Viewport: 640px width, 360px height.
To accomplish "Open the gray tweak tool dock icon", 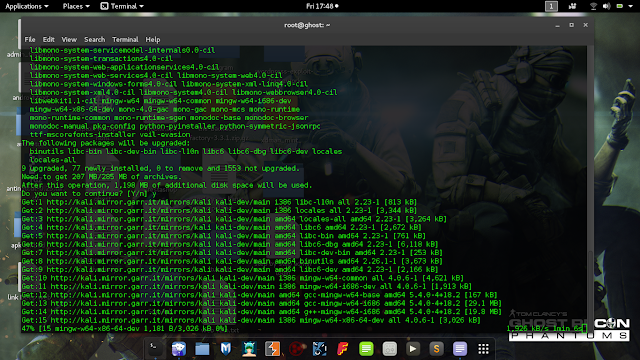I will tap(390, 349).
